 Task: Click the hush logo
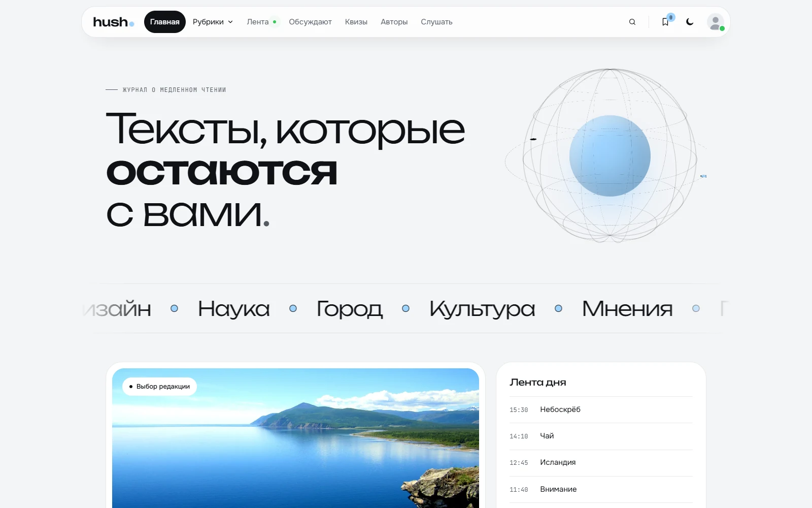[114, 22]
